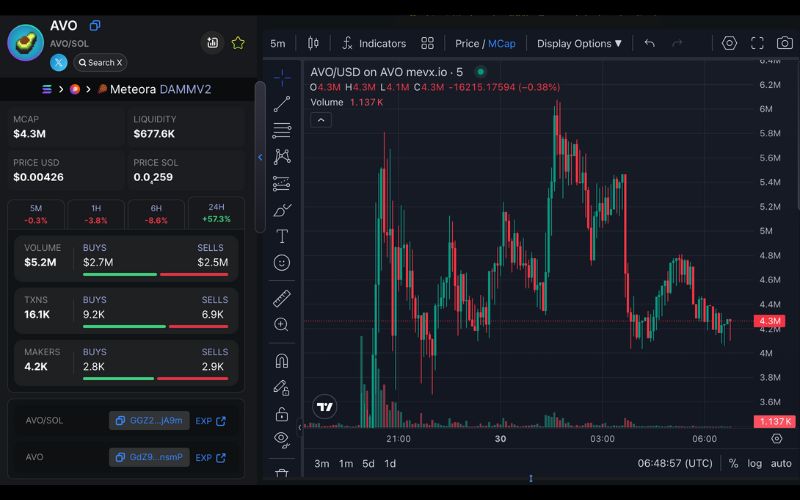Switch chart to MCap view
Image resolution: width=800 pixels, height=500 pixels.
pos(502,43)
